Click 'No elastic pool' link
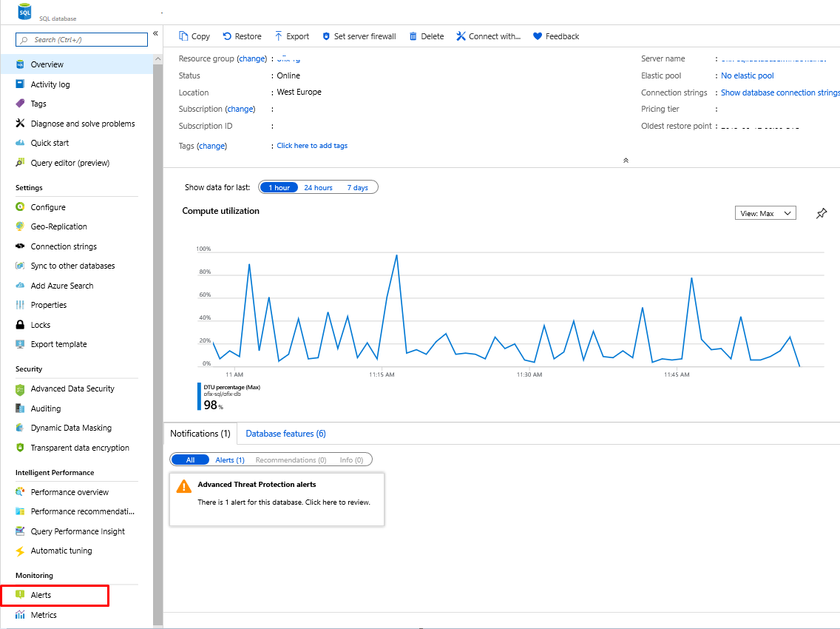Image resolution: width=840 pixels, height=629 pixels. coord(747,75)
